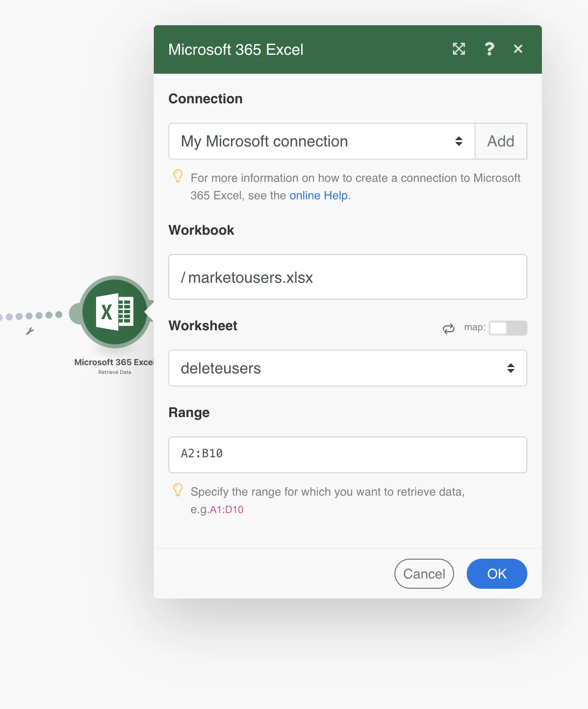Click the lightbulb hint icon under Connection
The width and height of the screenshot is (588, 709).
coord(178,176)
